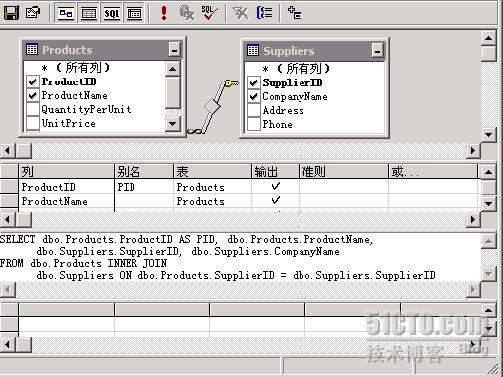Screen dimensions: 503x377
Task: Click diagram pane vertical scrollbar up arrow
Action: [x=489, y=38]
